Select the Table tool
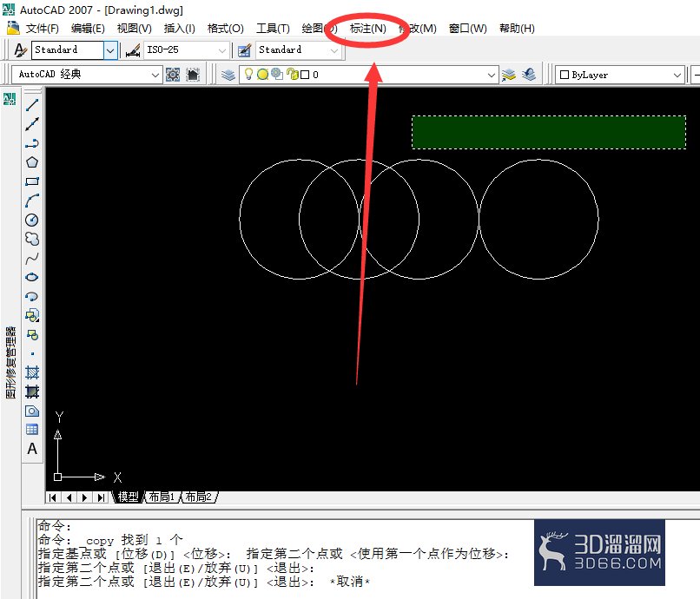The height and width of the screenshot is (599, 700). (32, 430)
